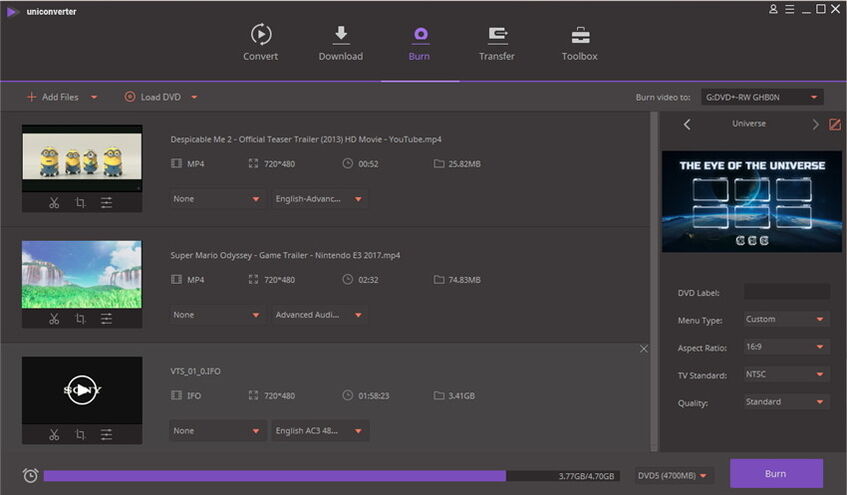Crop the Despicable Me 2 video

[x=80, y=203]
